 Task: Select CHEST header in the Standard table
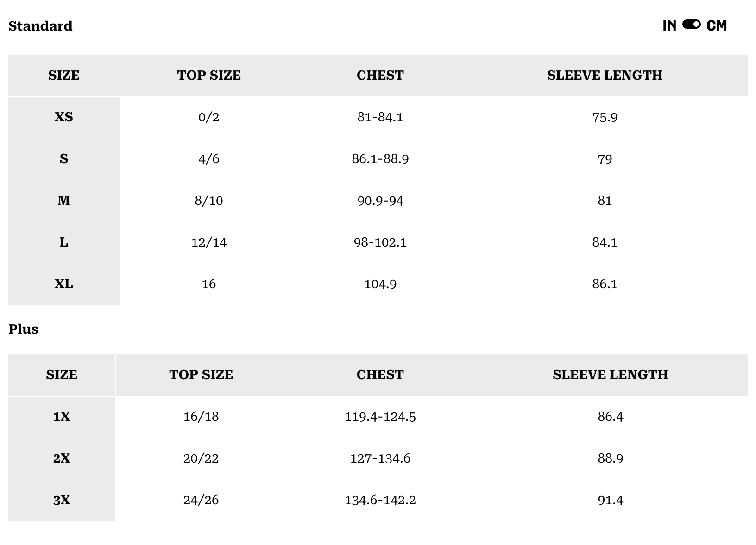380,76
